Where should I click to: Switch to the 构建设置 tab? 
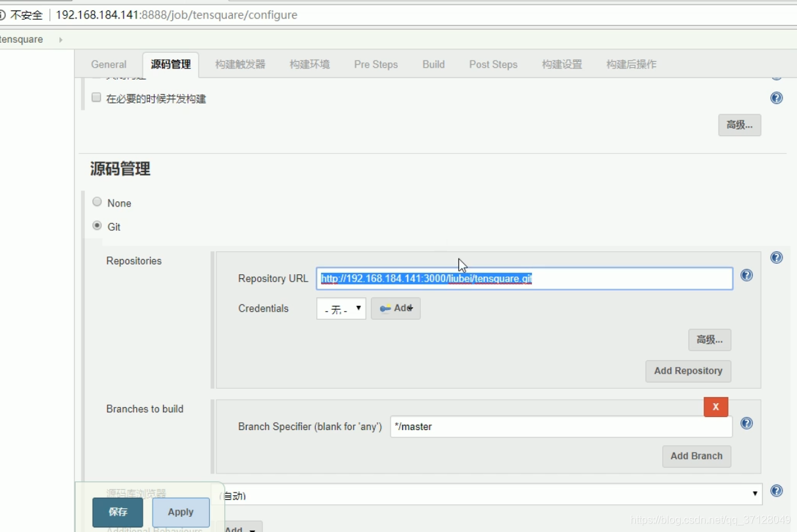click(x=562, y=64)
